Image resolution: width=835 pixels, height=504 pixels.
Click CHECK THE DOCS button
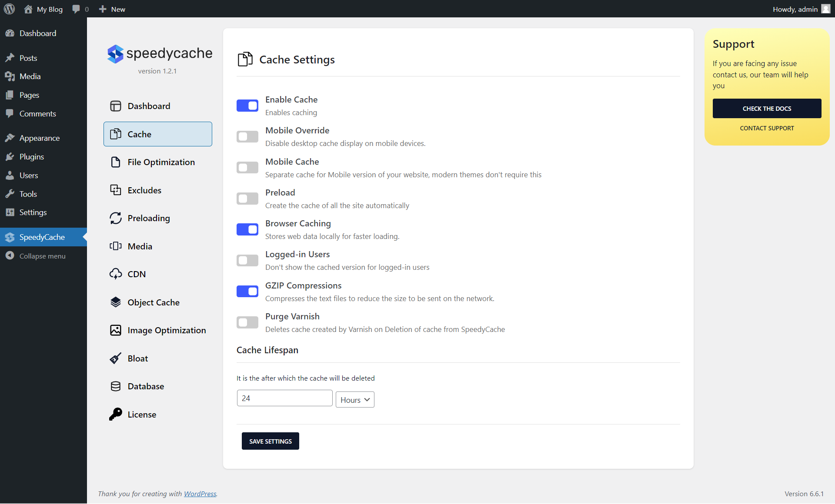pos(767,109)
